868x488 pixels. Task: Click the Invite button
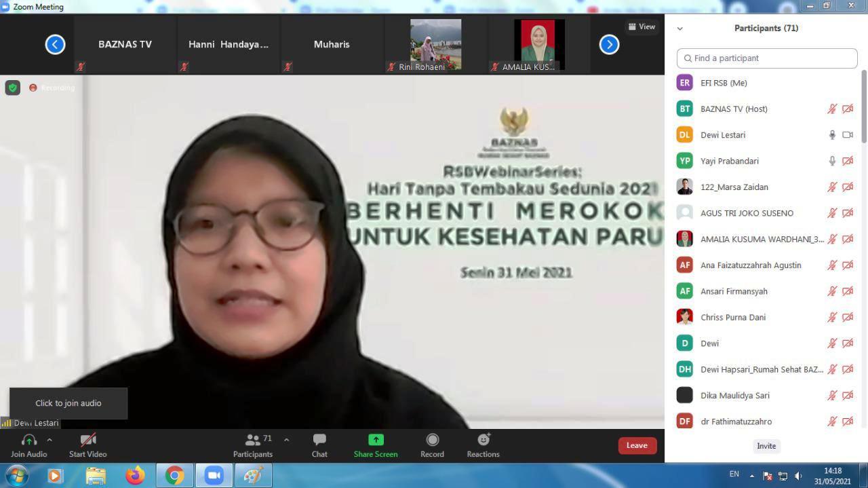tap(766, 446)
